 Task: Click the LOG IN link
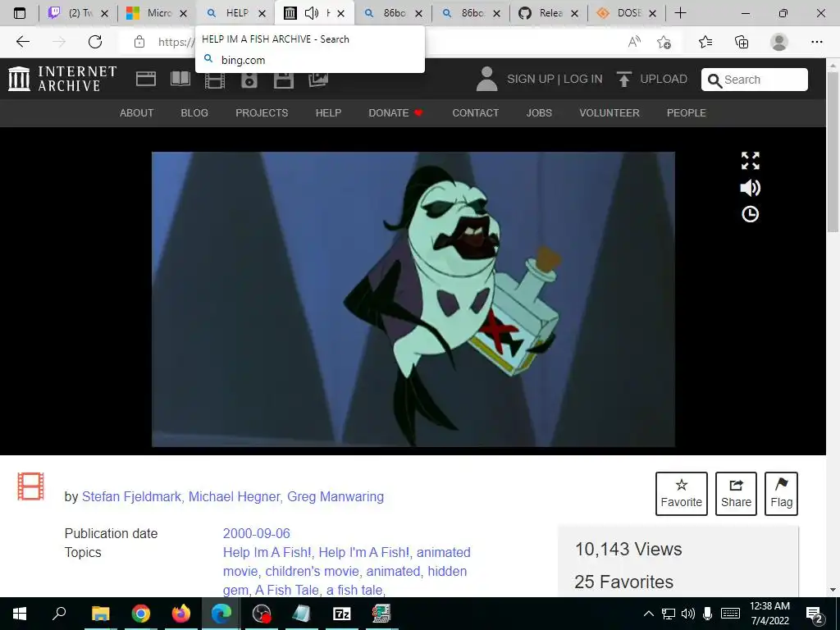(583, 80)
